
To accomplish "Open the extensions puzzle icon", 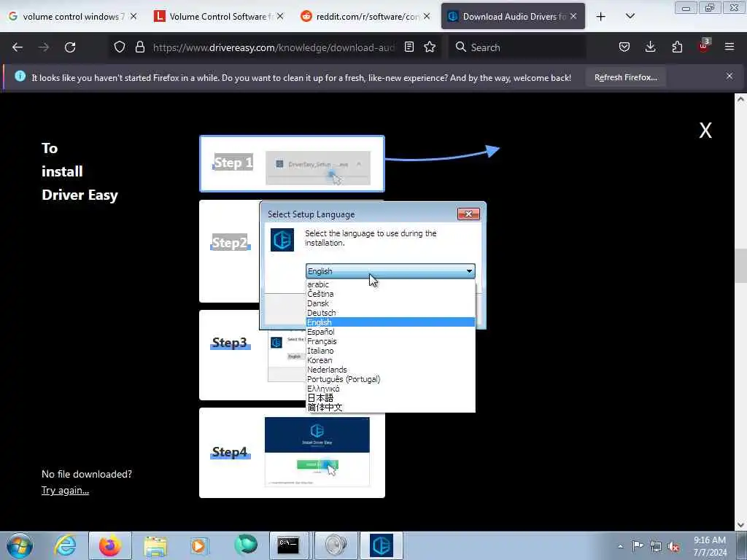I will 677,47.
